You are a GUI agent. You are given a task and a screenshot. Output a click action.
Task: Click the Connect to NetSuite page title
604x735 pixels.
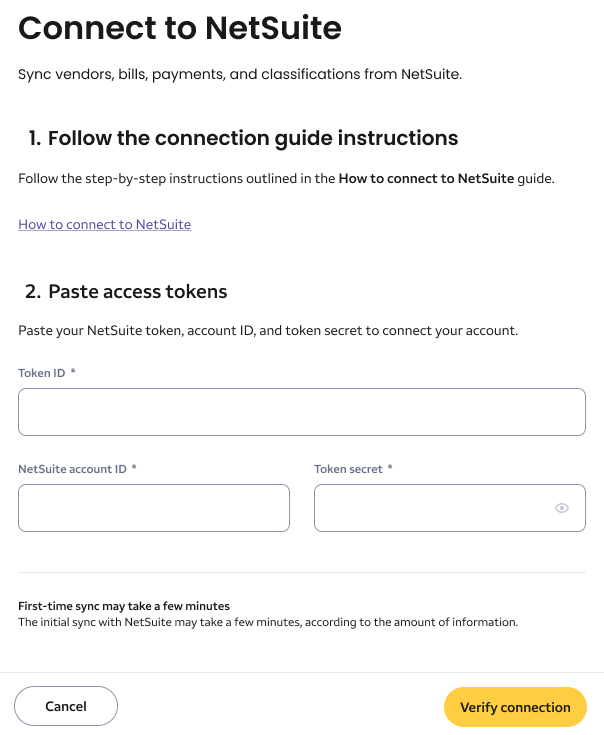[180, 29]
